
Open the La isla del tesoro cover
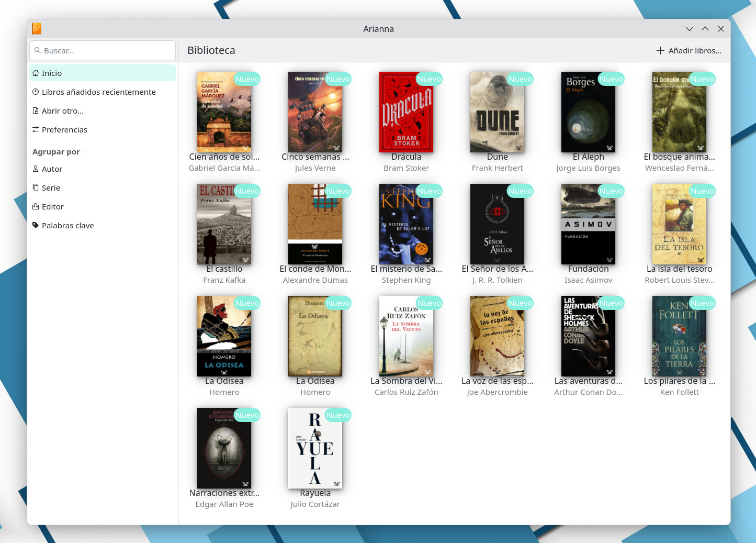tap(679, 224)
